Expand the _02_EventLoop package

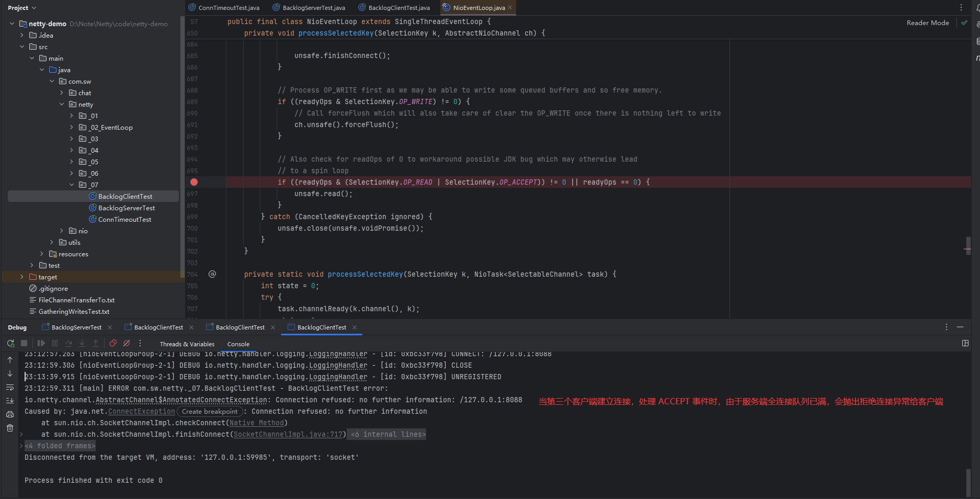(x=72, y=127)
